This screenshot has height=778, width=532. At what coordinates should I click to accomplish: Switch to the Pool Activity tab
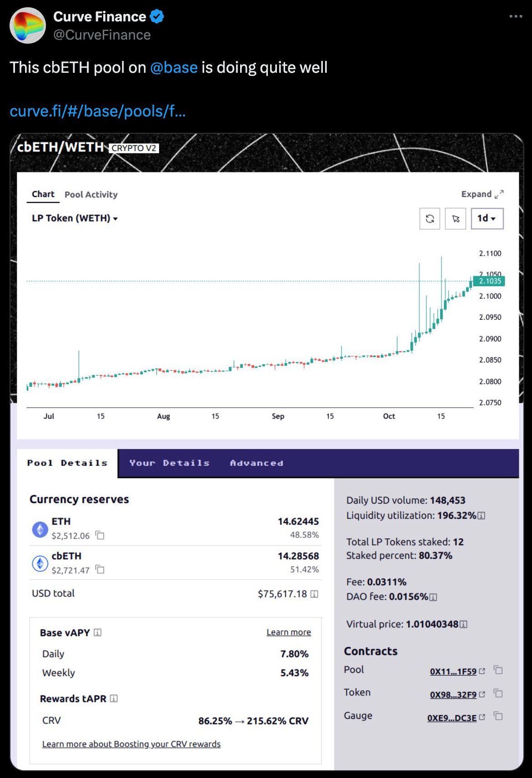coord(91,194)
